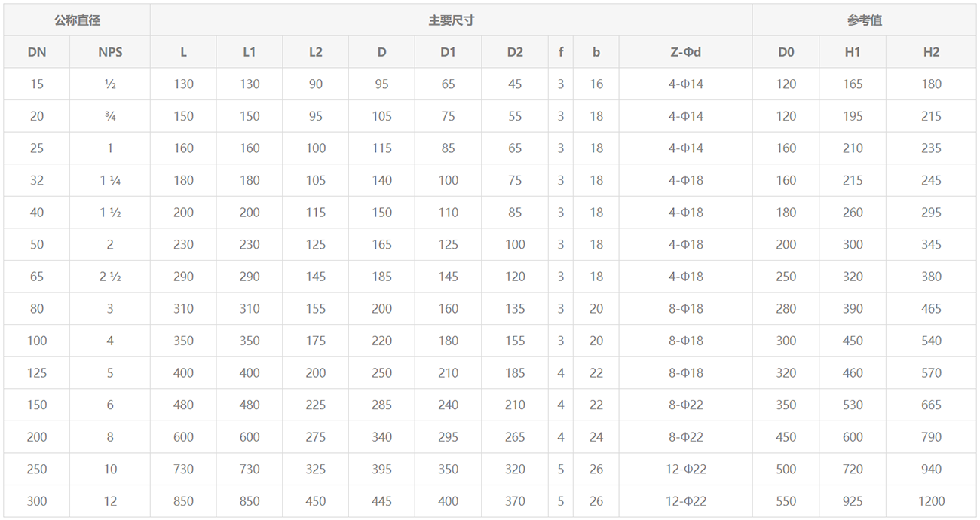This screenshot has height=520, width=980.
Task: Click the DN 15 cell
Action: point(36,84)
